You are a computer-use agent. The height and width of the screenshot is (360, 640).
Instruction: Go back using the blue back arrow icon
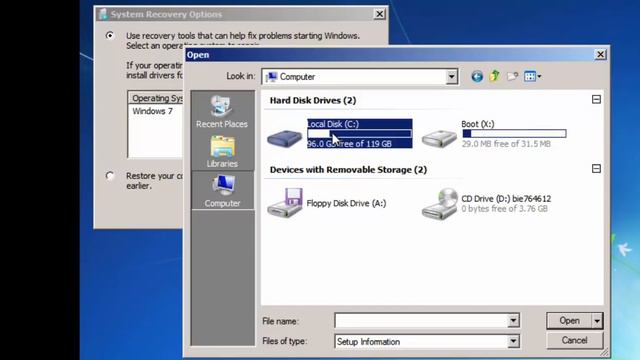pos(477,76)
